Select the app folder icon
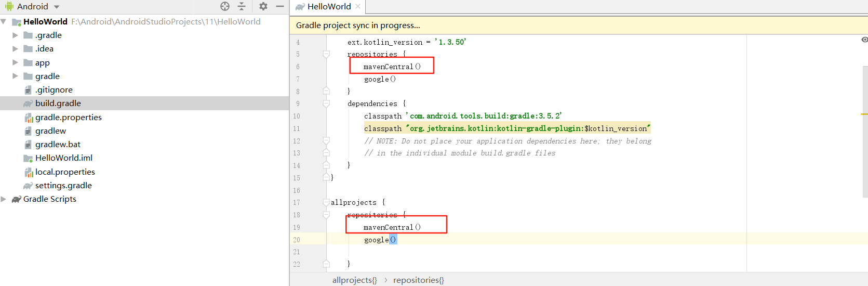Image resolution: width=868 pixels, height=286 pixels. click(28, 62)
